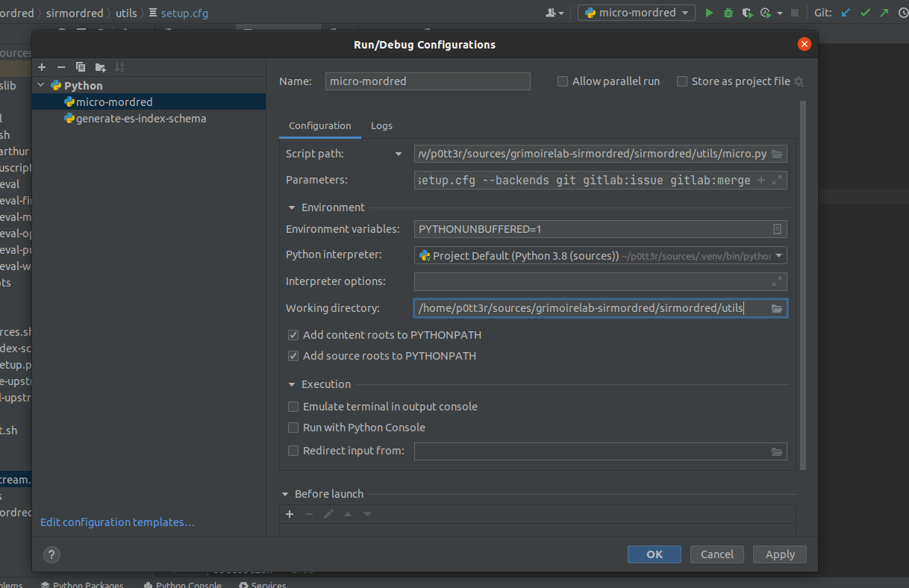Image resolution: width=909 pixels, height=588 pixels.
Task: Enable Run with Python Console
Action: [293, 428]
